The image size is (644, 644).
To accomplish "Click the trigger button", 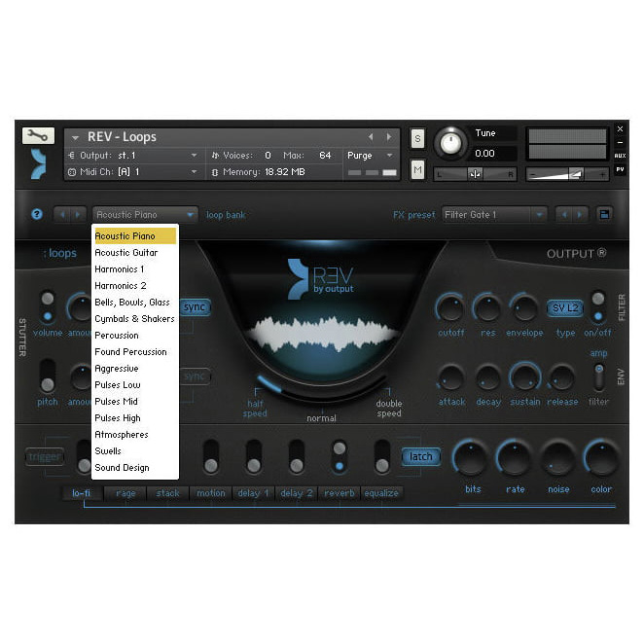I will point(45,456).
